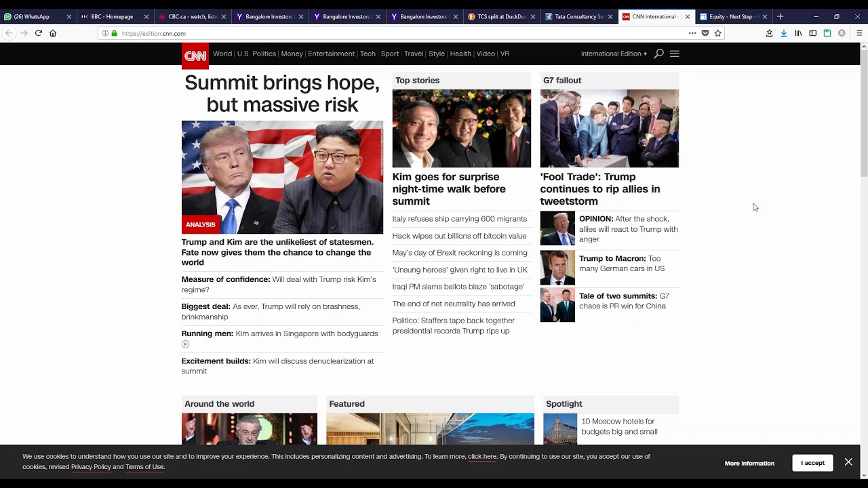Click More information on cookie banner
Screen dimensions: 868x488
pyautogui.click(x=749, y=463)
